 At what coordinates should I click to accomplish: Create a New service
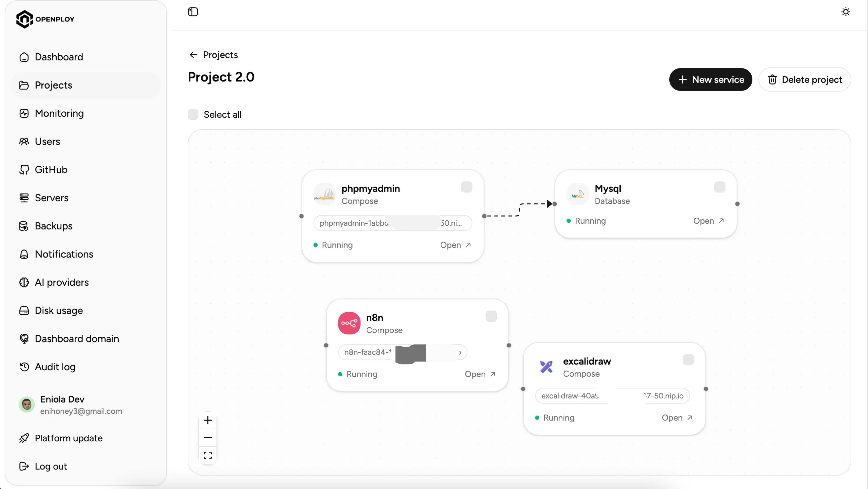(710, 79)
